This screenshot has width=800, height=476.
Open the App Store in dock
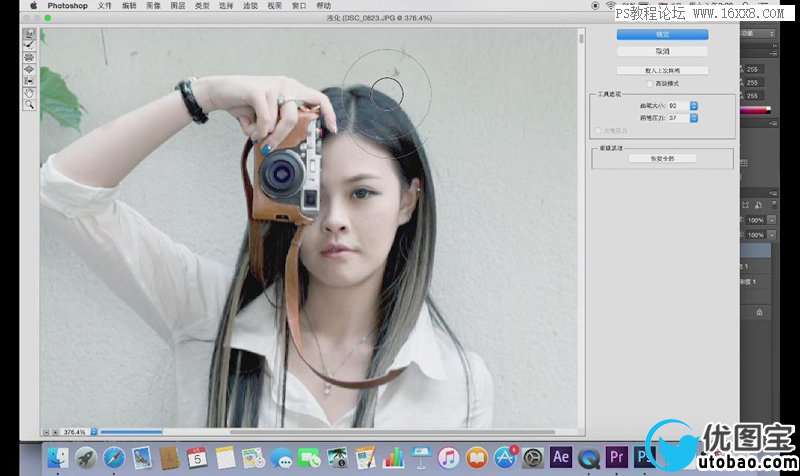click(505, 457)
